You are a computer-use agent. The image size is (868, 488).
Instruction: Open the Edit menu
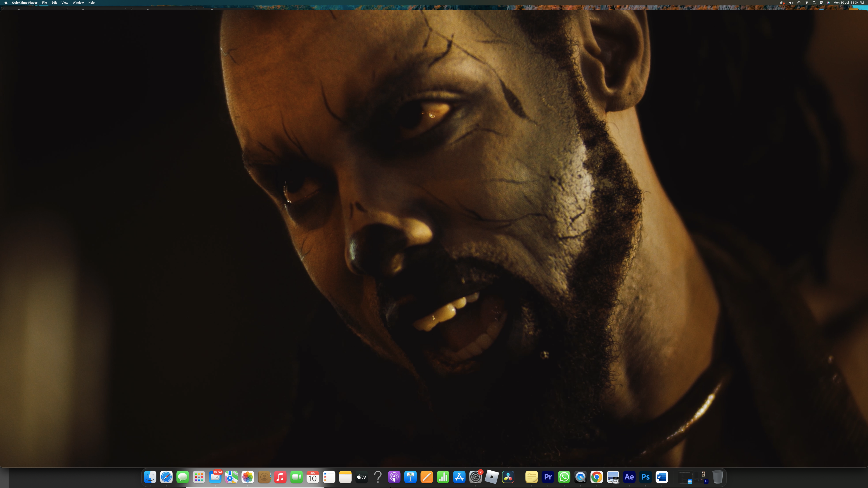pyautogui.click(x=54, y=3)
